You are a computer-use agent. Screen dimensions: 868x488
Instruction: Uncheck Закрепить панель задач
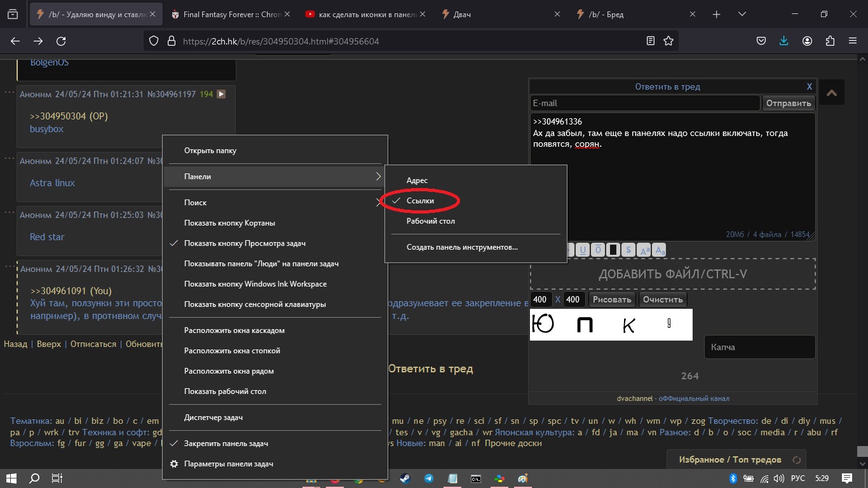[x=276, y=444]
